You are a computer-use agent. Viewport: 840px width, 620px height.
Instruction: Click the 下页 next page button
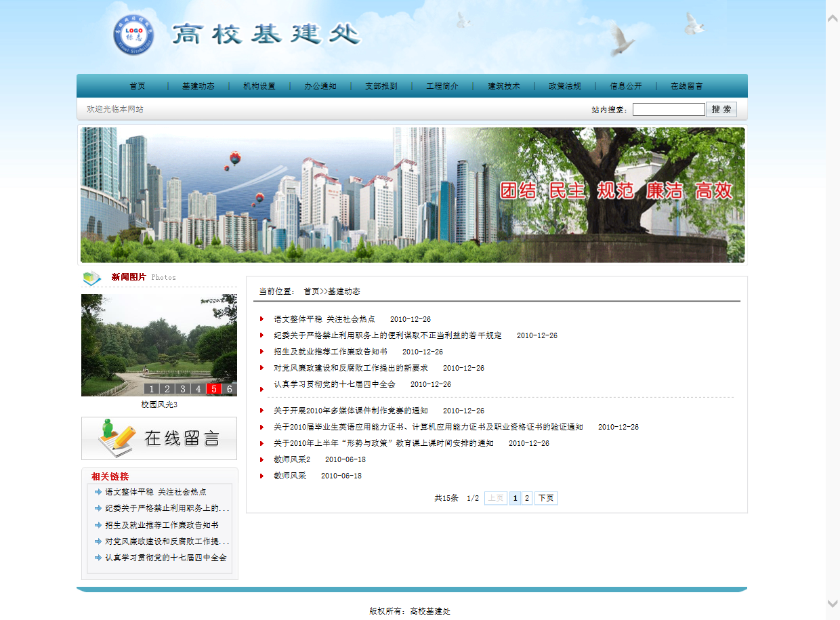pos(546,498)
